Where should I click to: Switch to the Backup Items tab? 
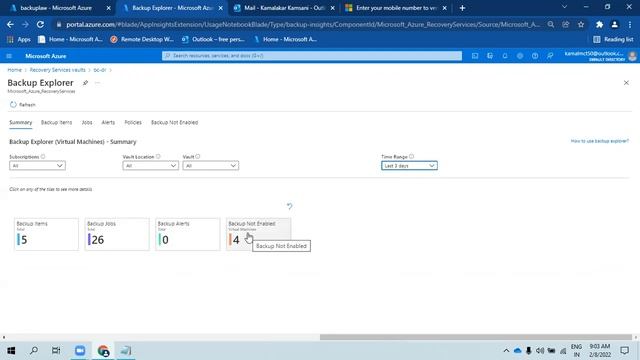56,122
